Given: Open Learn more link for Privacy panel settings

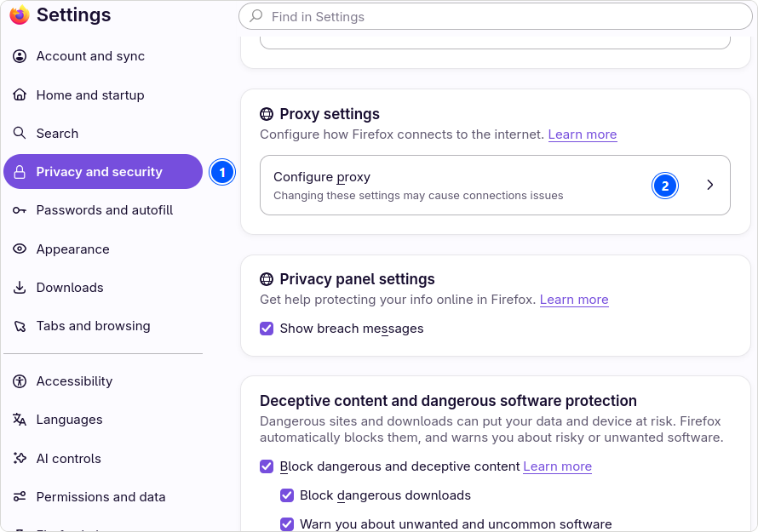Looking at the screenshot, I should (x=574, y=300).
